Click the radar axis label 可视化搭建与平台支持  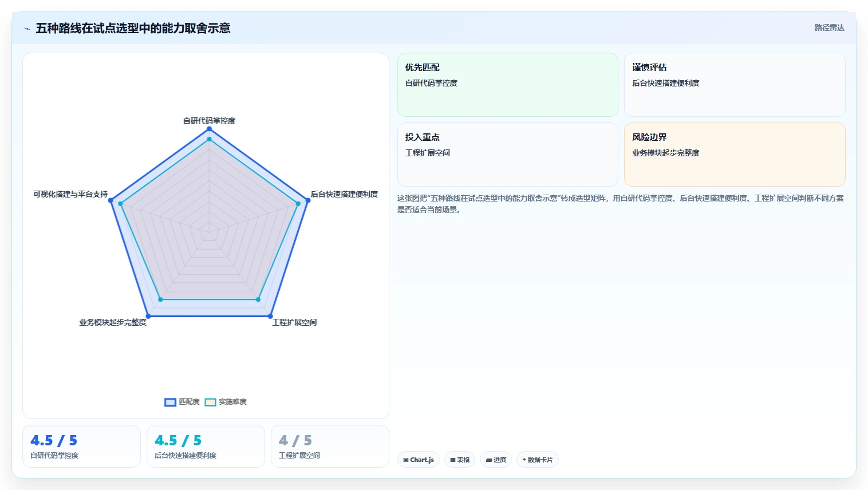70,194
